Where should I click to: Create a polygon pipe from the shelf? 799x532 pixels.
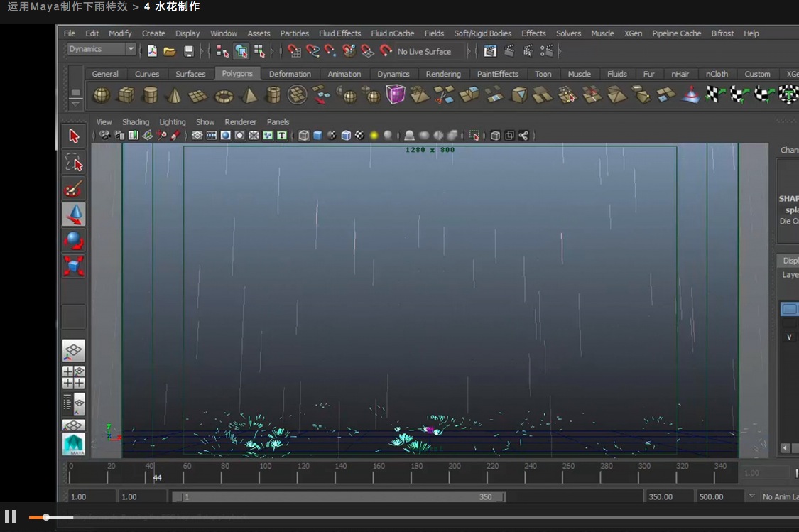(273, 94)
